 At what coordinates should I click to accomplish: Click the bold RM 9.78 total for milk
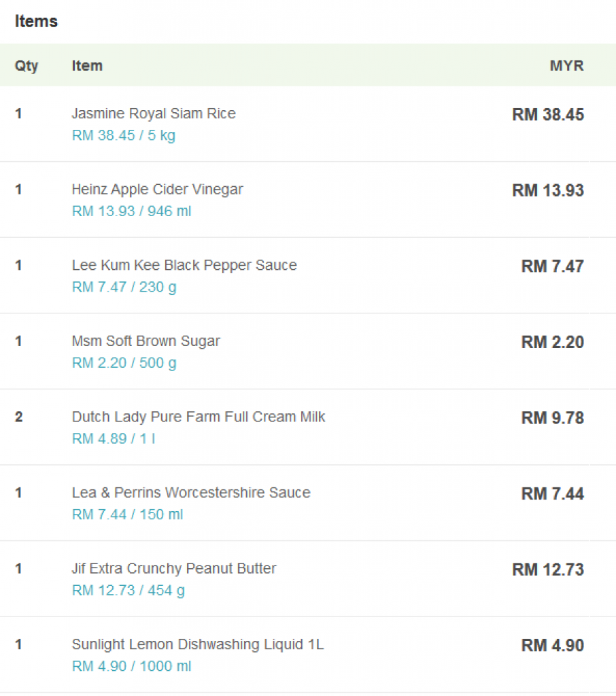pos(553,418)
